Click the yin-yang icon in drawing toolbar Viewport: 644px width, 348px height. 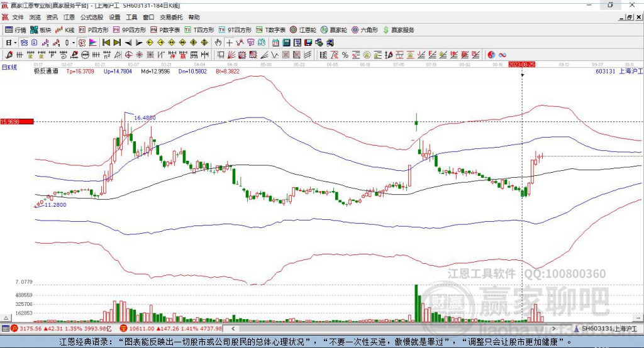pos(491,55)
